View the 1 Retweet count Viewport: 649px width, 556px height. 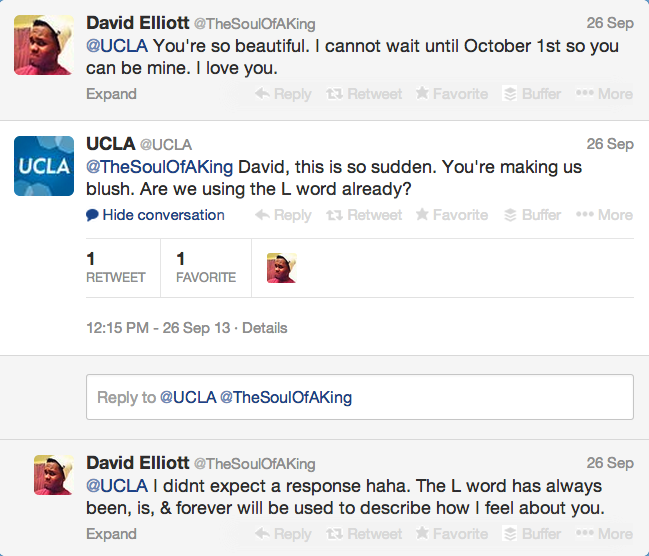click(x=115, y=268)
